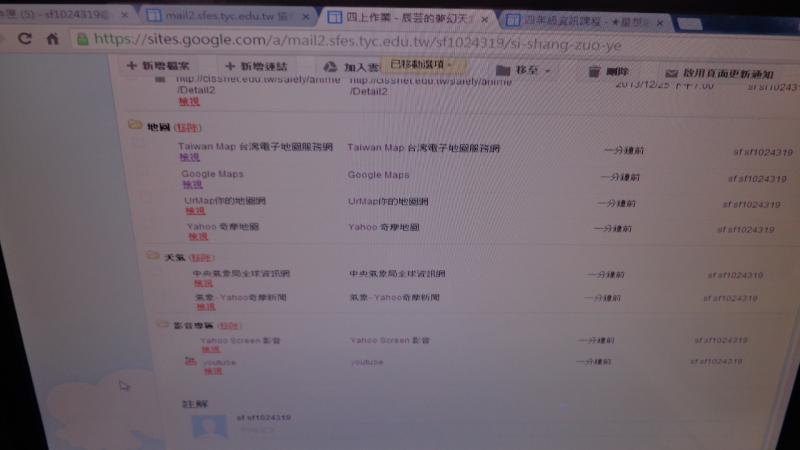Focus the sites.google.com address bar
The width and height of the screenshot is (800, 450).
(x=357, y=41)
